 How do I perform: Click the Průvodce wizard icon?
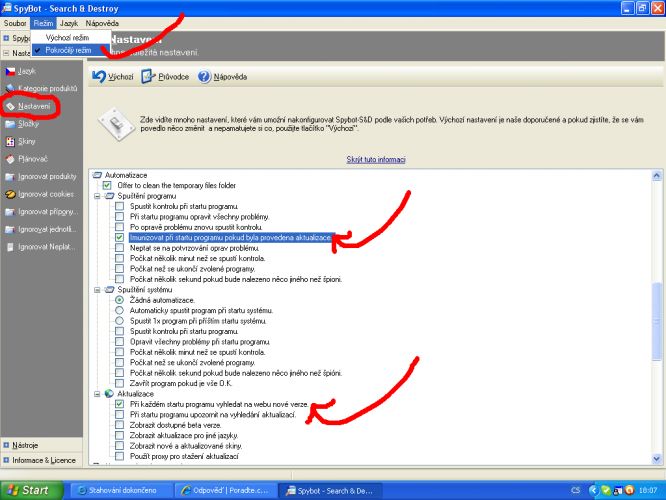pos(148,77)
